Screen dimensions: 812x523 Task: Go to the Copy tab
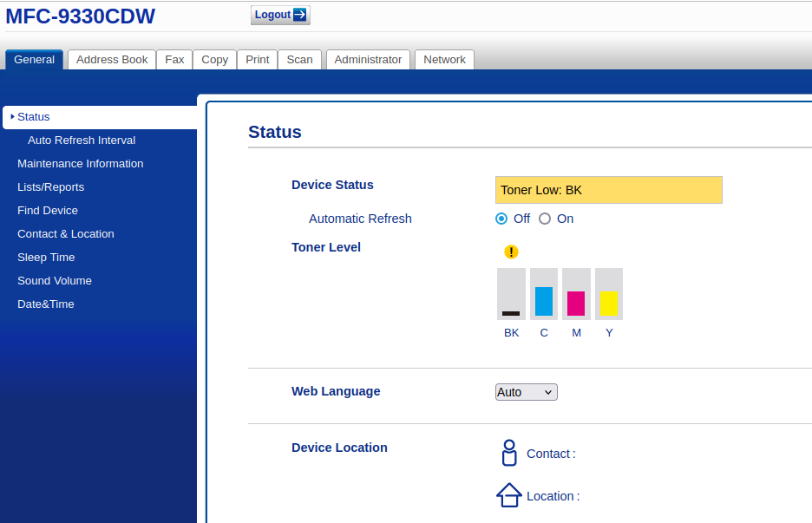[214, 60]
